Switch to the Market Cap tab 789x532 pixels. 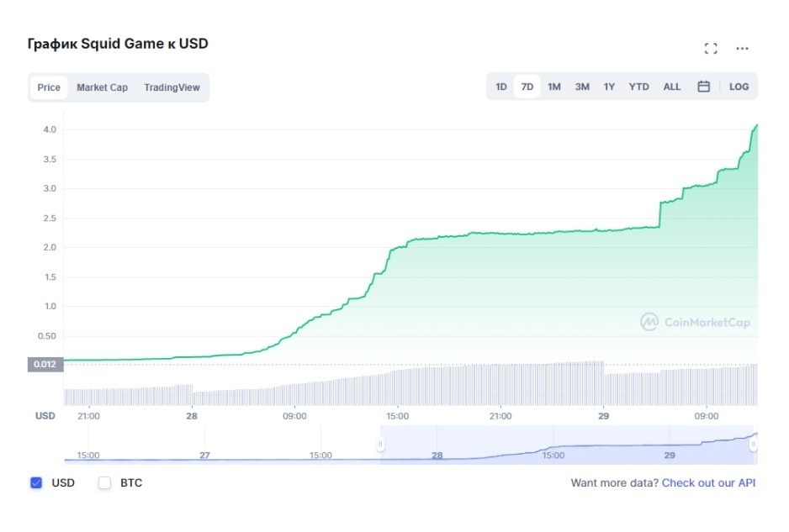(x=102, y=87)
